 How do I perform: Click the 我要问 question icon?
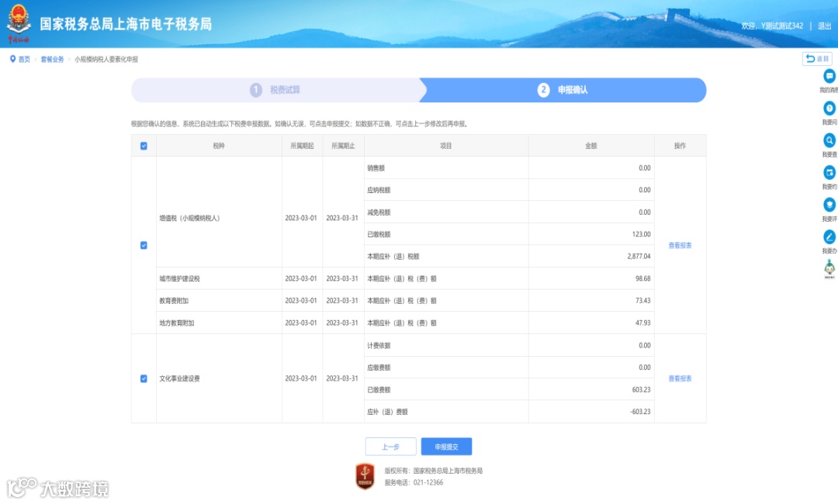829,109
